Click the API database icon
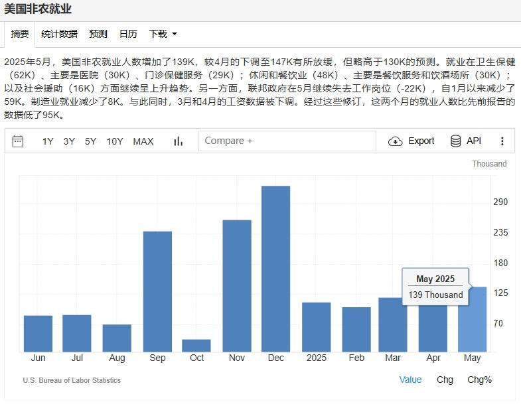This screenshot has height=420, width=521. click(455, 141)
